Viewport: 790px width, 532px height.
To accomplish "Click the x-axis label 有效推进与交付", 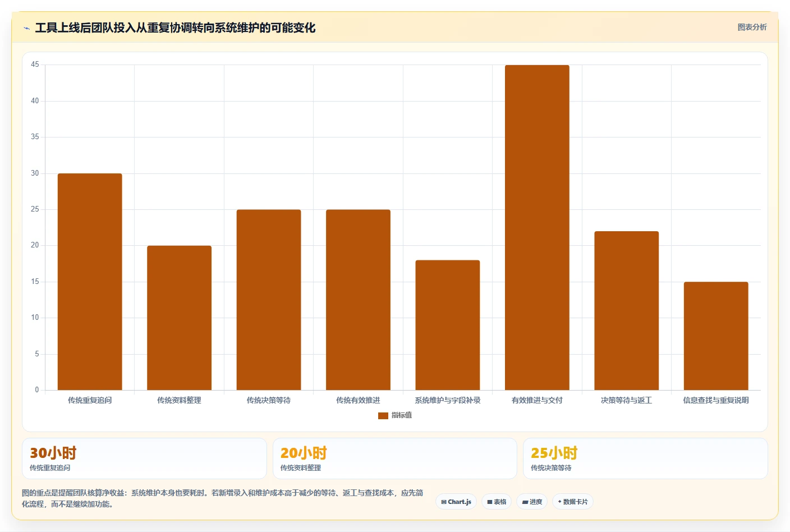I will coord(537,400).
